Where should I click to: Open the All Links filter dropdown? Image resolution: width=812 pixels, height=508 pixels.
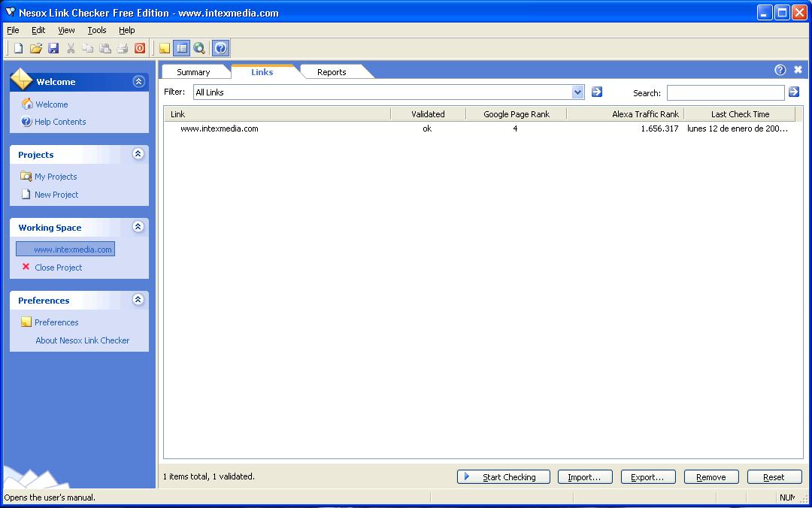coord(578,92)
